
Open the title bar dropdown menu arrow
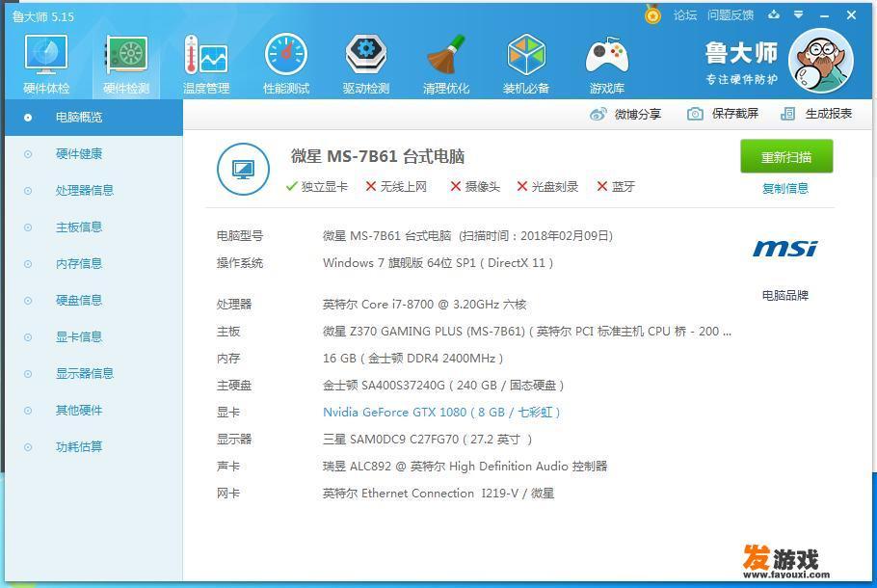[x=799, y=14]
